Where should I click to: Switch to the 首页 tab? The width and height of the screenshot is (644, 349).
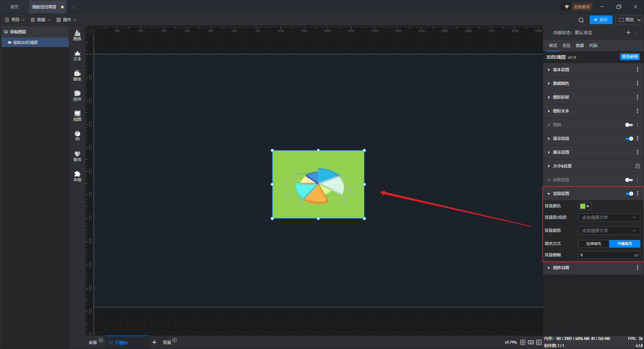click(x=14, y=7)
